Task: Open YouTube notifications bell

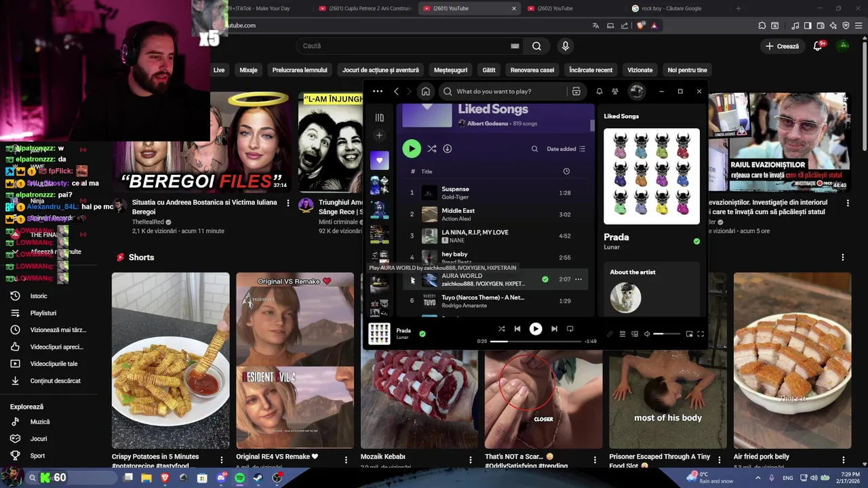Action: click(818, 46)
